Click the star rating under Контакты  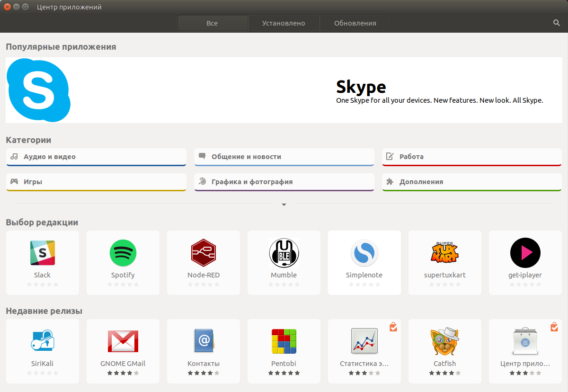click(204, 373)
